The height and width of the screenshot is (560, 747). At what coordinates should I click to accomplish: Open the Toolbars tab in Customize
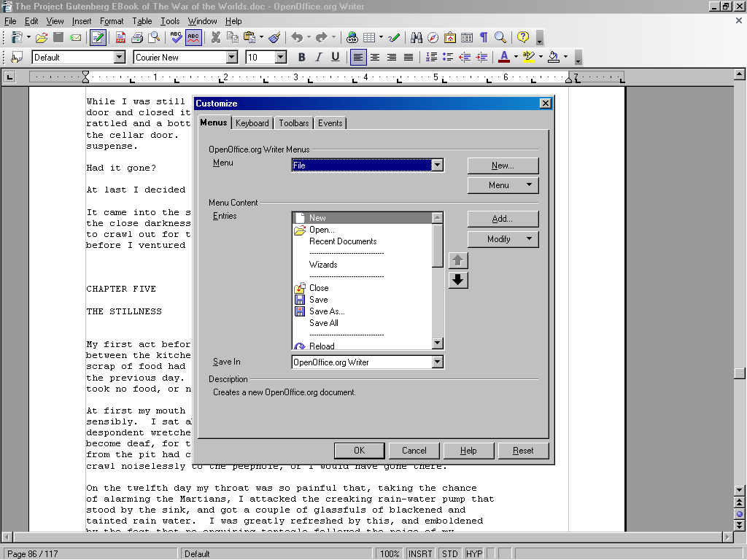293,123
